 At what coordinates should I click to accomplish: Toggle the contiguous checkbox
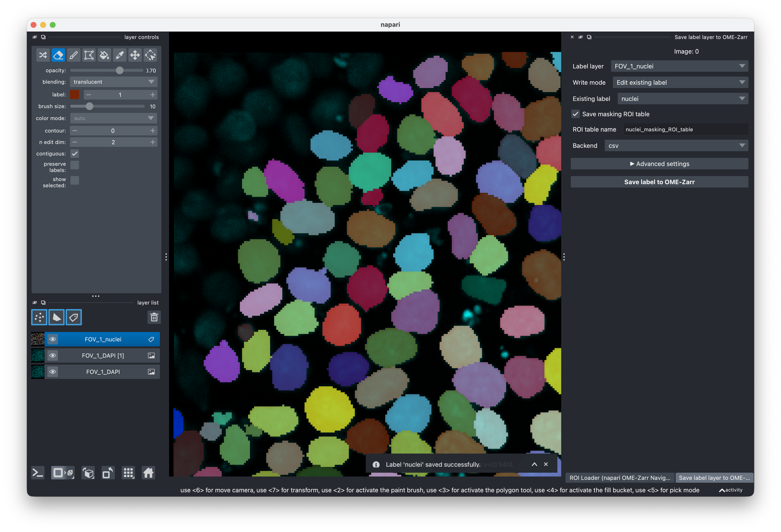click(75, 154)
